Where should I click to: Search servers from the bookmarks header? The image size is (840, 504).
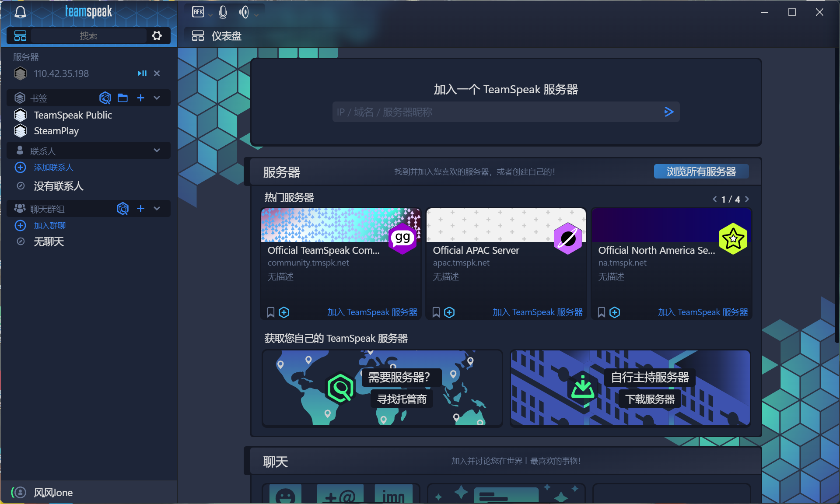click(x=105, y=98)
